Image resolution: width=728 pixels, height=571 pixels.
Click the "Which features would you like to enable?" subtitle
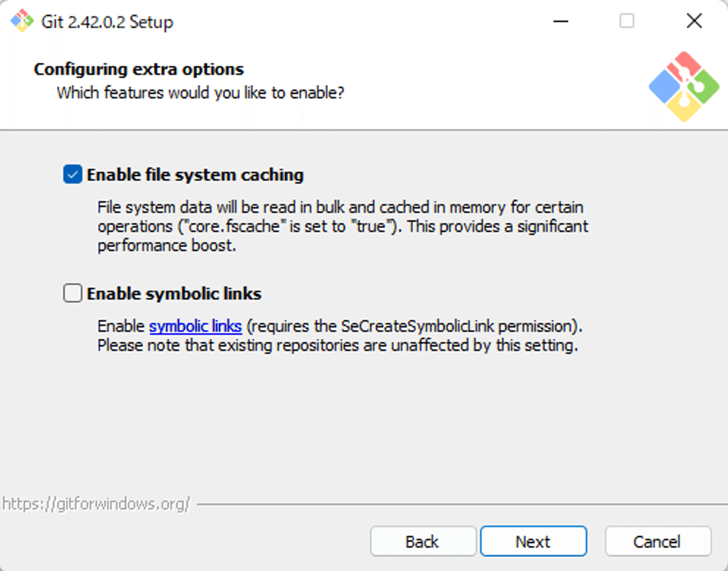coord(201,93)
